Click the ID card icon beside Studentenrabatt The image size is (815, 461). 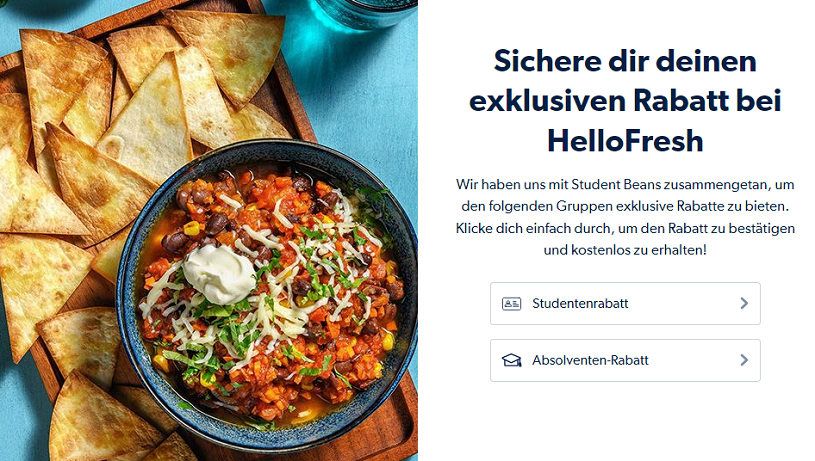tap(511, 304)
